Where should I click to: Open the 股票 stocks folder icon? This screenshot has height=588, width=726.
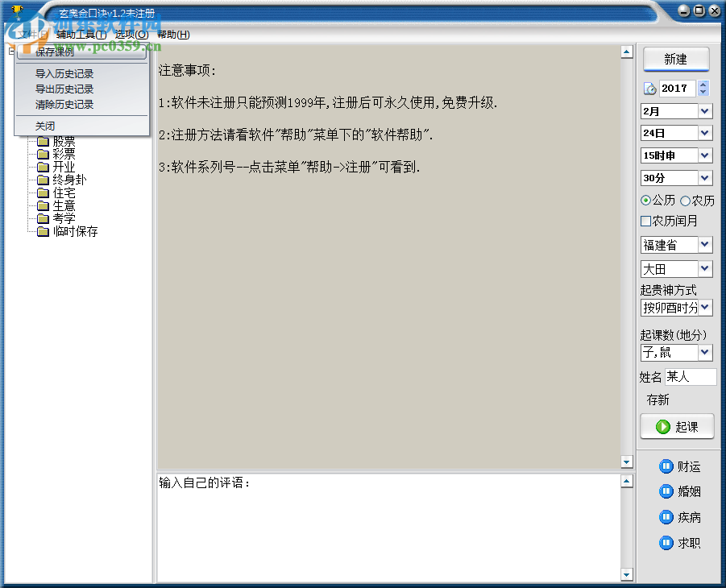[44, 140]
